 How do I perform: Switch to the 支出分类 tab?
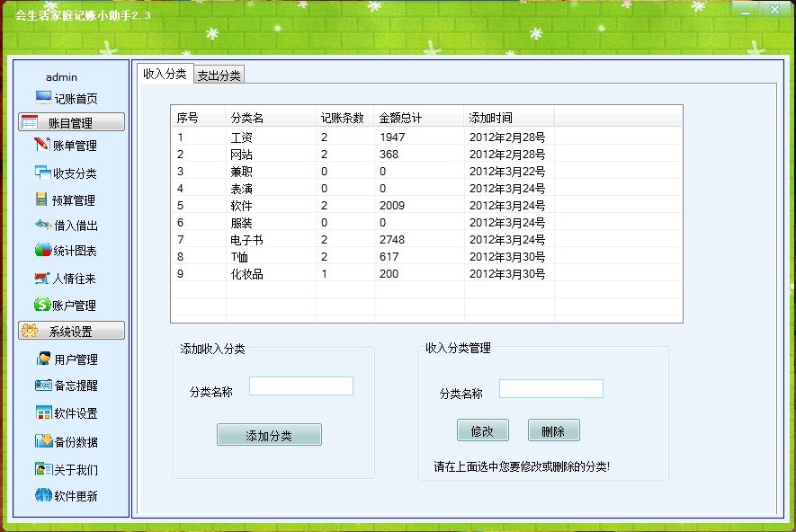tap(219, 75)
